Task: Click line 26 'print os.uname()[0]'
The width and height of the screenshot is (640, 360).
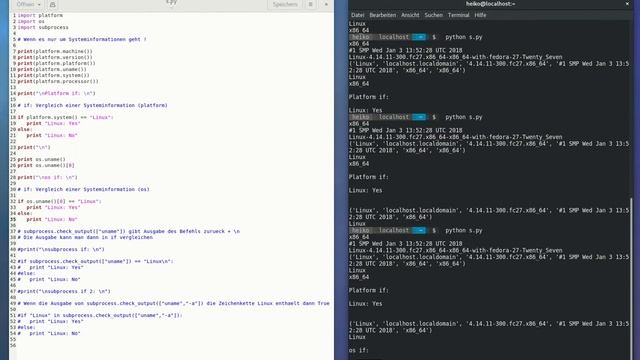Action: pos(46,165)
